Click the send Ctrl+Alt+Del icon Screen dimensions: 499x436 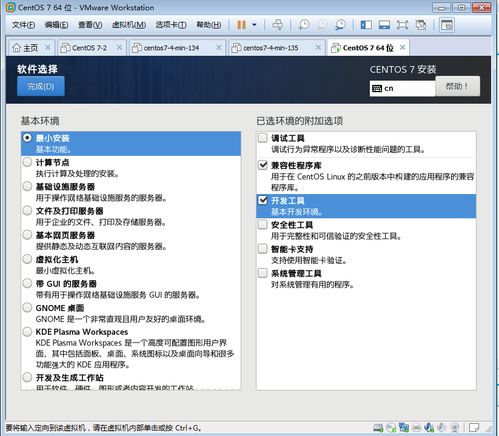point(277,25)
